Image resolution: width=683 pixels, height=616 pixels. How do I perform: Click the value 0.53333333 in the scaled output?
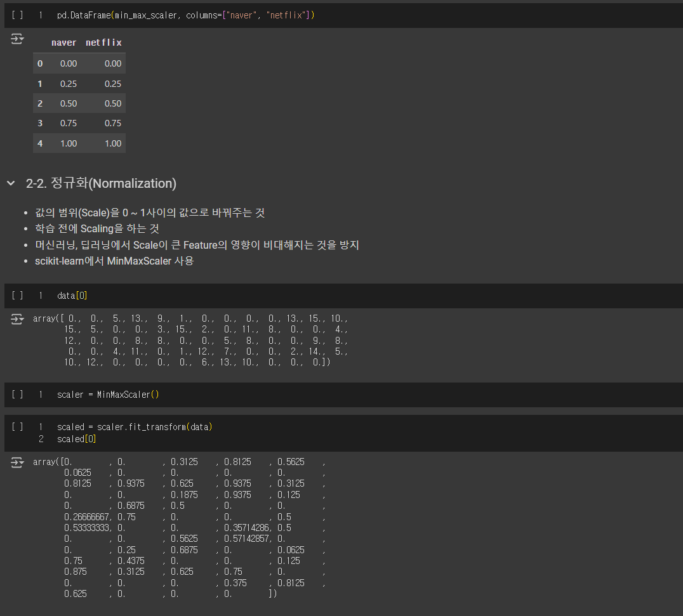pos(87,528)
